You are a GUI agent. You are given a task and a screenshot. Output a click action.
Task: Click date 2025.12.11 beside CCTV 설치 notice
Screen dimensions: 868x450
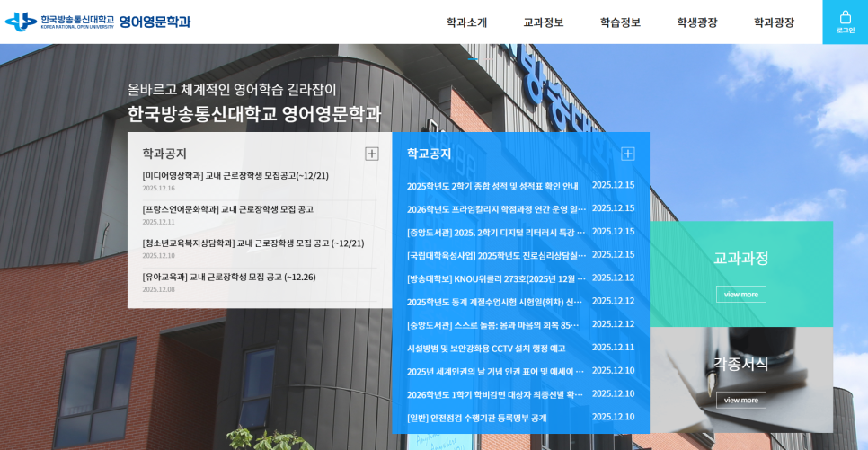(x=614, y=348)
